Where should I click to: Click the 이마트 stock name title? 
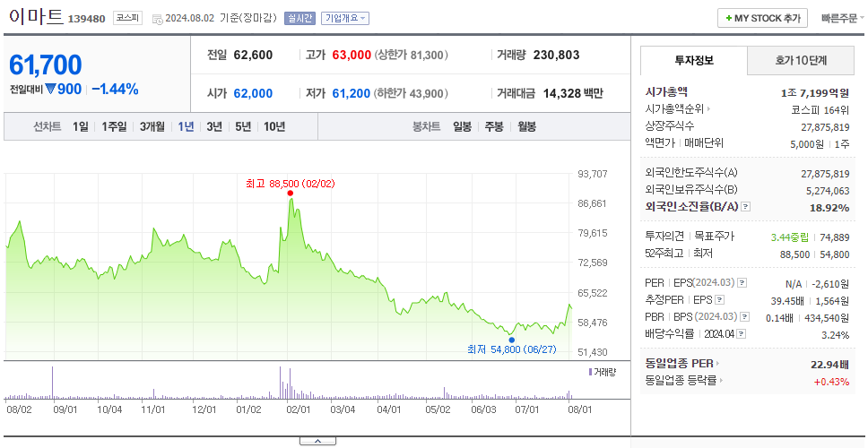pos(36,17)
